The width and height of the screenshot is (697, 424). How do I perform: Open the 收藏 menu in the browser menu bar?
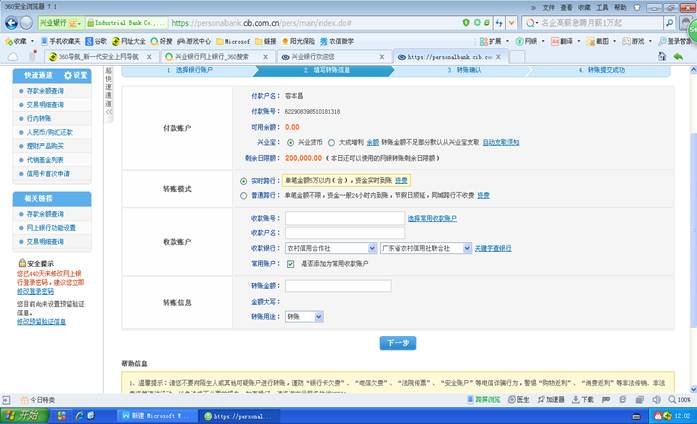[588, 6]
